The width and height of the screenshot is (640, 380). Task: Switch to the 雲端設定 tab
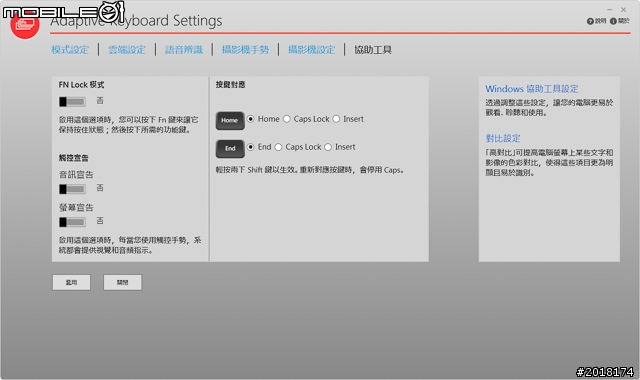click(x=127, y=50)
